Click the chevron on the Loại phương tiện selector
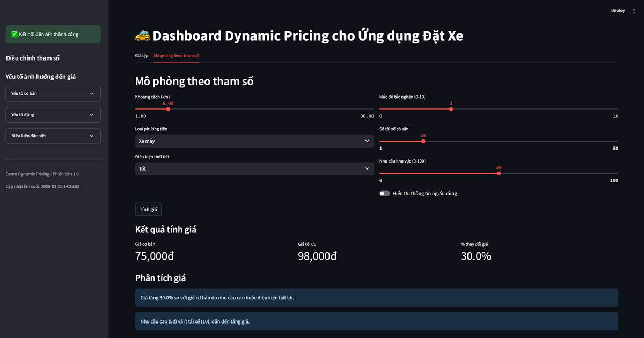Viewport: 644px width, 338px height. click(367, 141)
